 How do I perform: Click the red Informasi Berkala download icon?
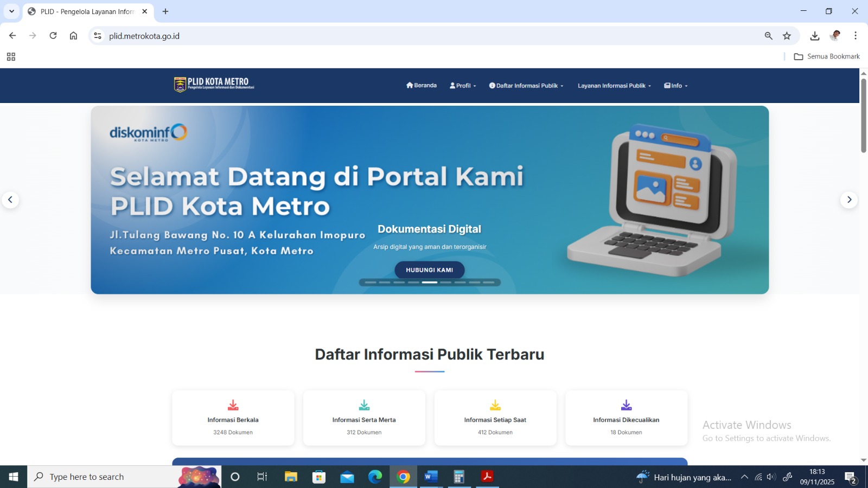233,405
